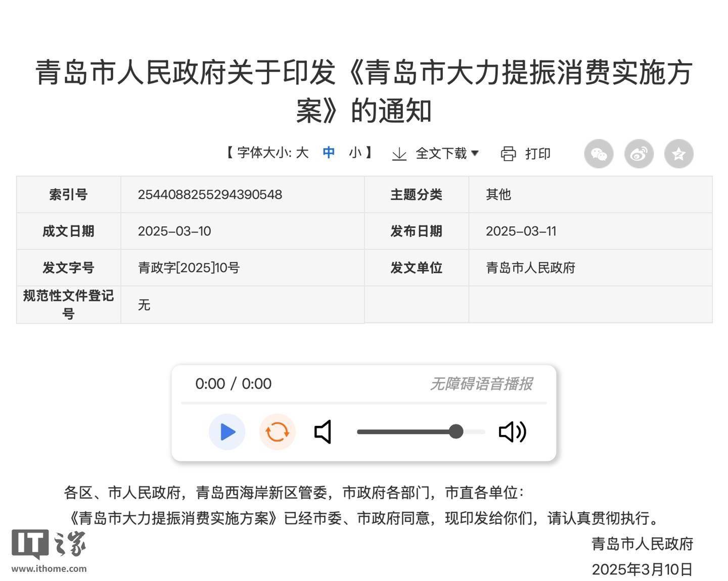The width and height of the screenshot is (728, 581).
Task: Click the 主题分类 label cell
Action: (417, 195)
